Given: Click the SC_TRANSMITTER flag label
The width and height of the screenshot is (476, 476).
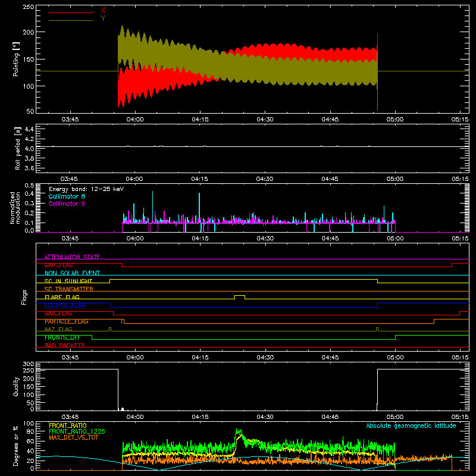Looking at the screenshot, I should coord(68,289).
